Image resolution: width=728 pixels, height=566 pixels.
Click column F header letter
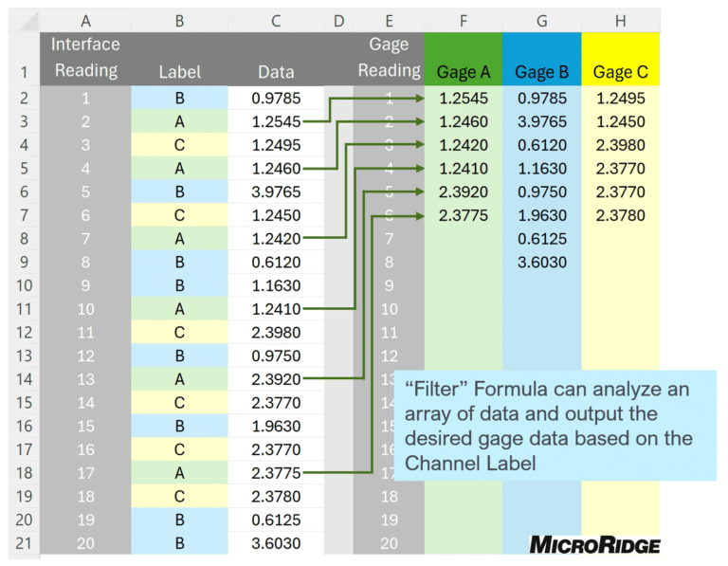click(x=463, y=20)
